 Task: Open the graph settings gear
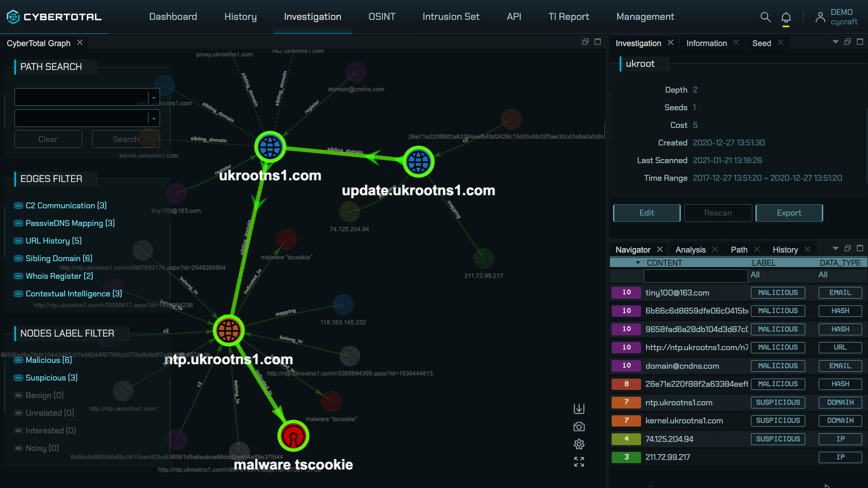coord(579,444)
